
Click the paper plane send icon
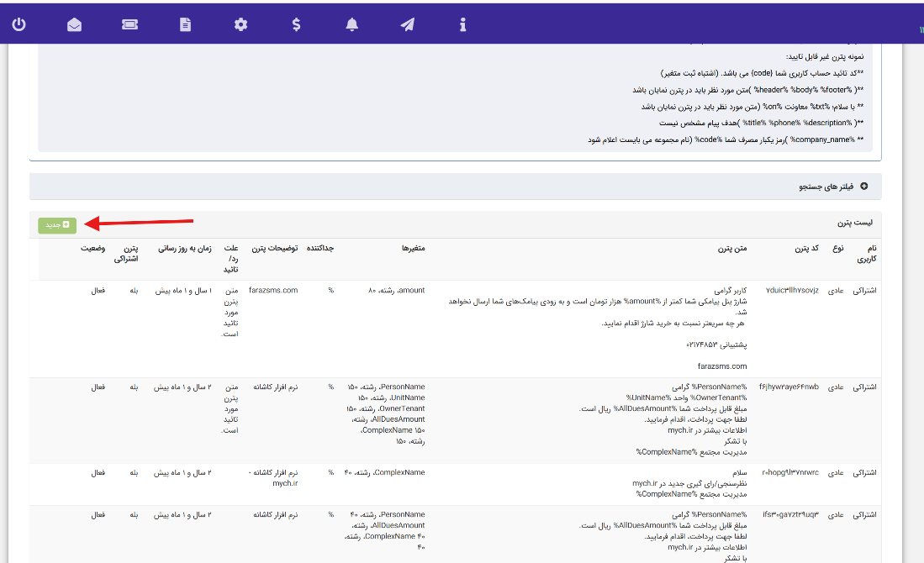(407, 24)
